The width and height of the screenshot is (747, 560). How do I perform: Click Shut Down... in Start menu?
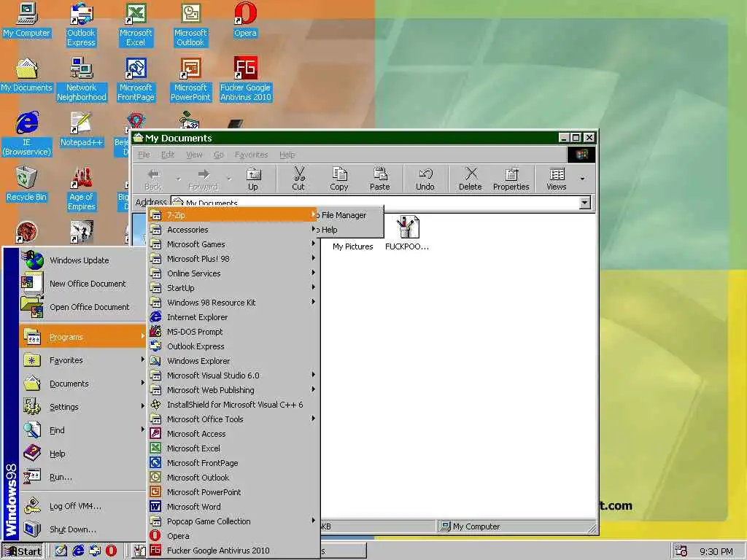coord(83,529)
